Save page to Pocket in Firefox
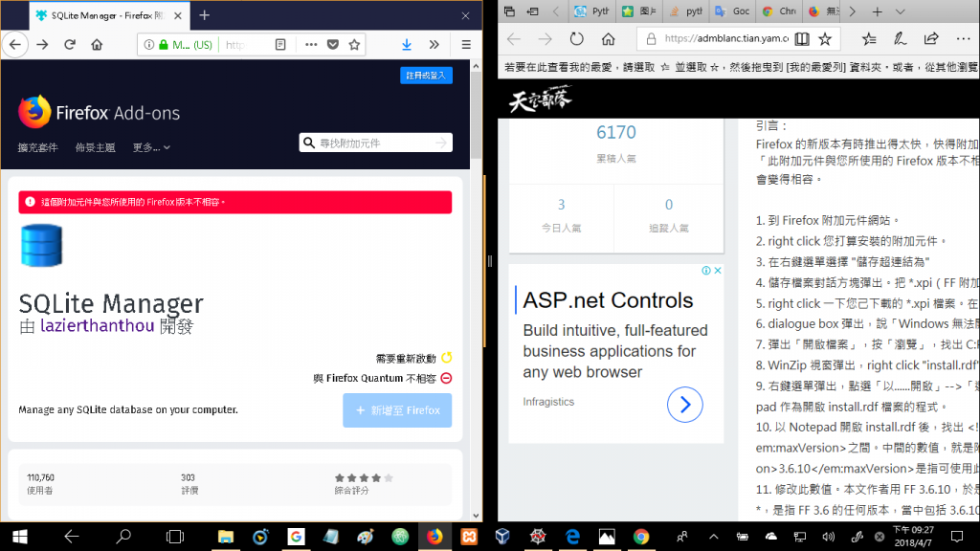Image resolution: width=980 pixels, height=551 pixels. [333, 45]
